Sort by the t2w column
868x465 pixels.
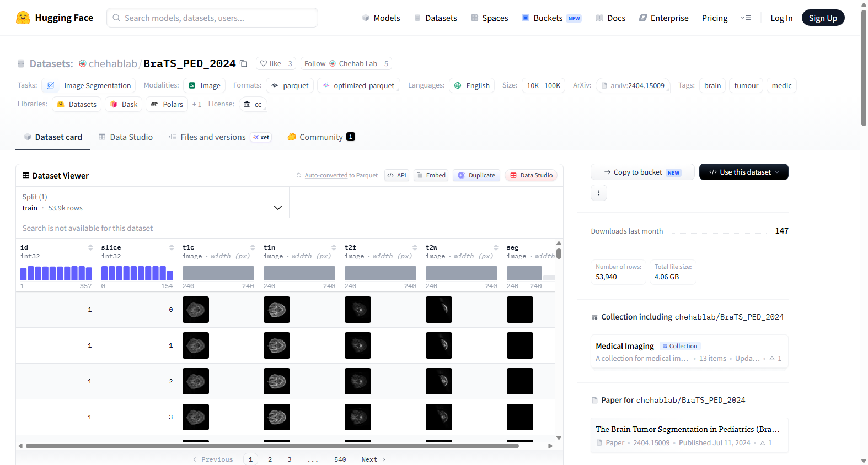click(496, 247)
